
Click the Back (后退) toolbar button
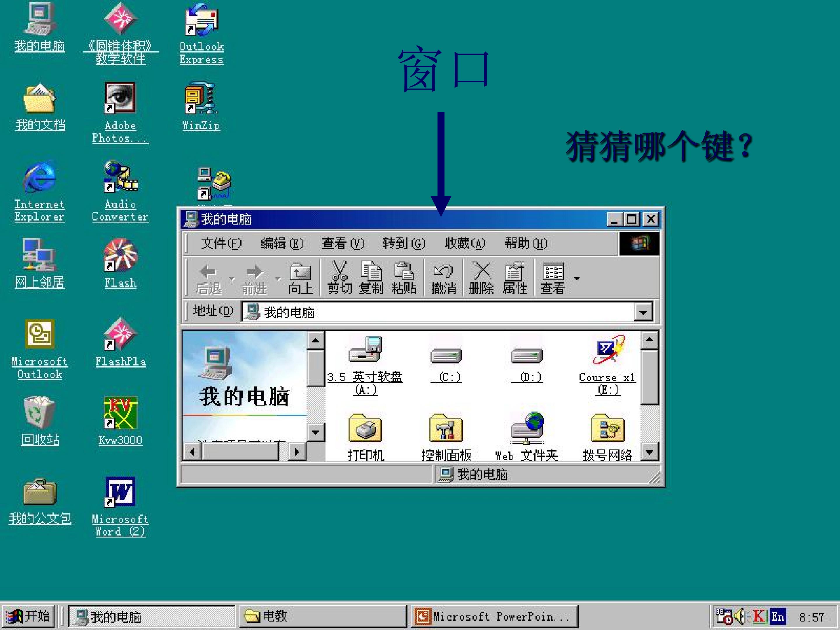point(209,279)
